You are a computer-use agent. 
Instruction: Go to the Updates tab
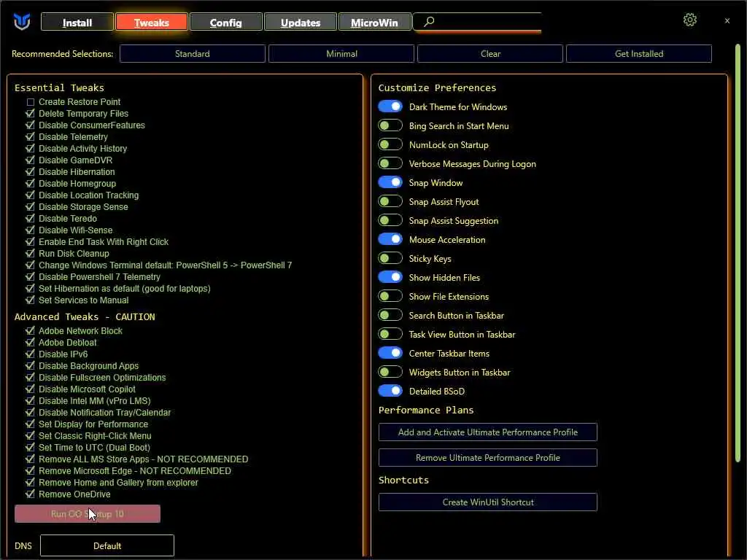coord(300,23)
